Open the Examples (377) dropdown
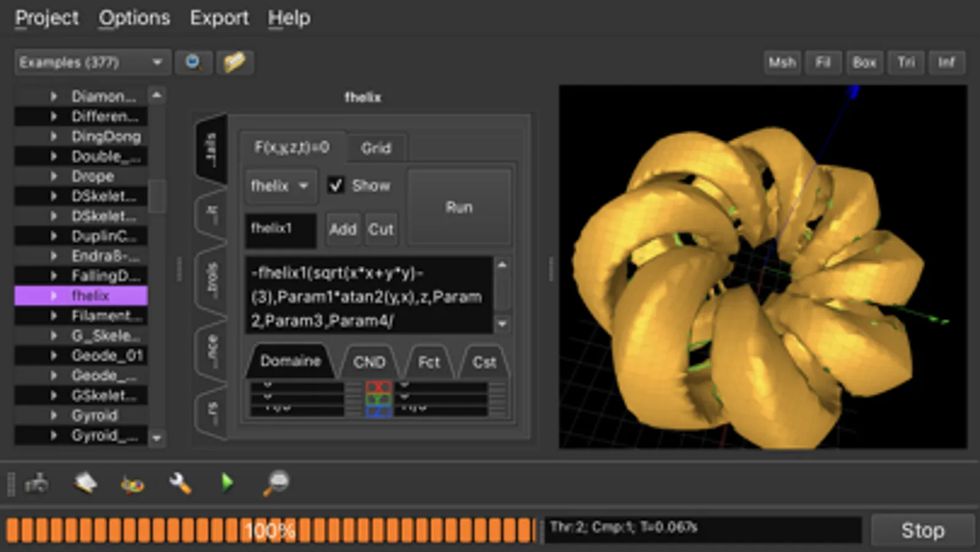 point(92,62)
